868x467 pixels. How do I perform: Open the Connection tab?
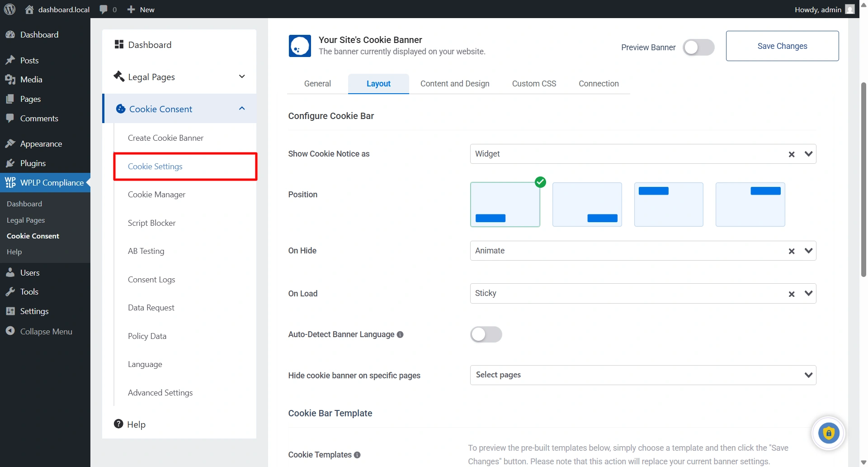599,83
